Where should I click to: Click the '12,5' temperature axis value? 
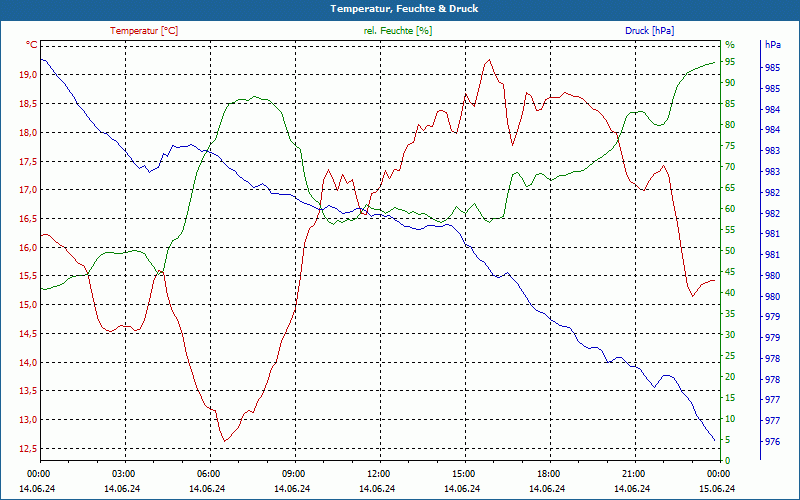[29, 448]
